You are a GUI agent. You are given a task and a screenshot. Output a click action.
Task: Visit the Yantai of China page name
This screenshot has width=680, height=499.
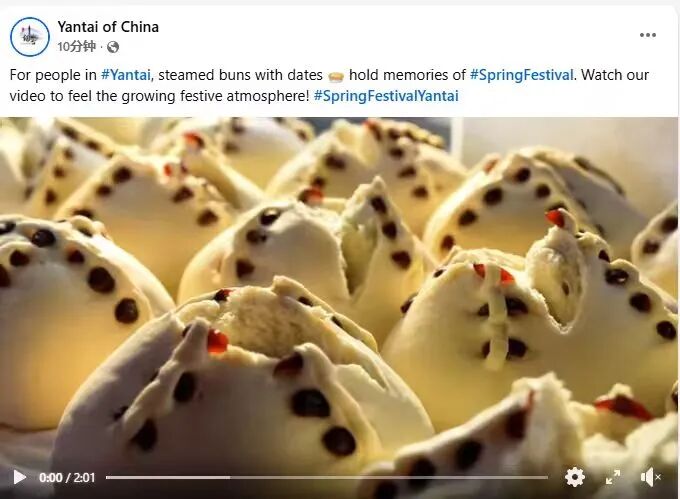tap(108, 27)
